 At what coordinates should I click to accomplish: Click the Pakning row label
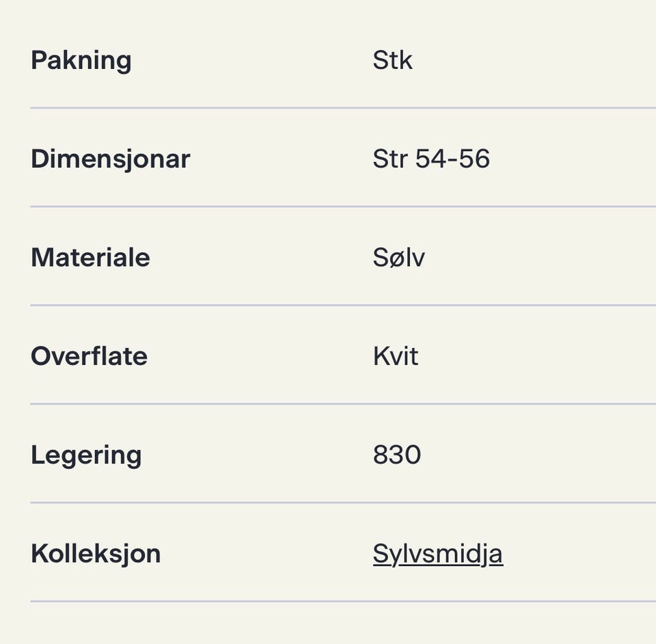(81, 60)
